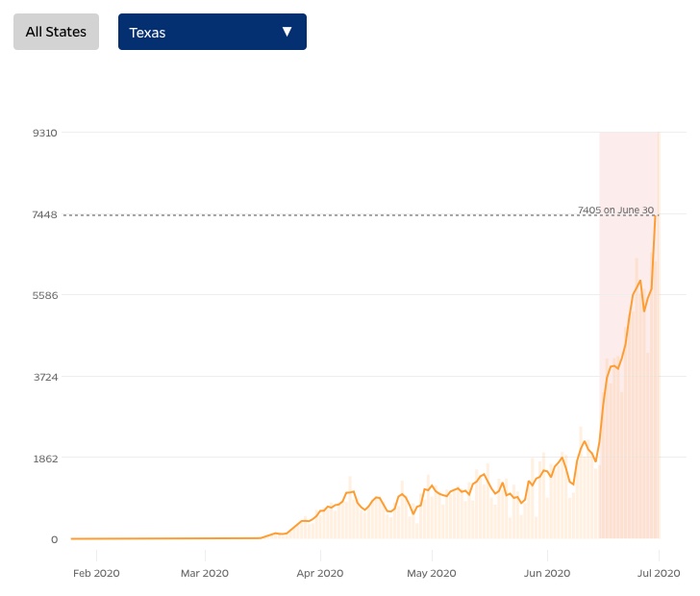Select the 3724 y-axis label
700x596 pixels.
[45, 377]
